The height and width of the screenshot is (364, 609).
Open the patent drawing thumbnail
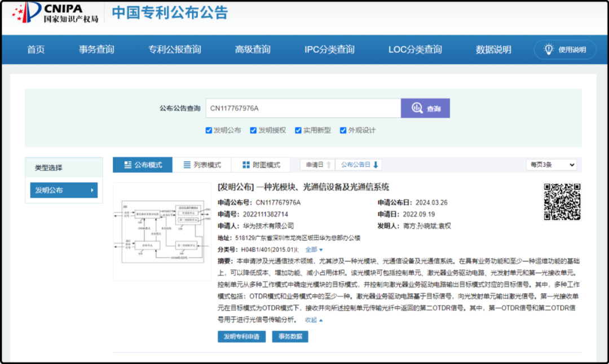[162, 231]
